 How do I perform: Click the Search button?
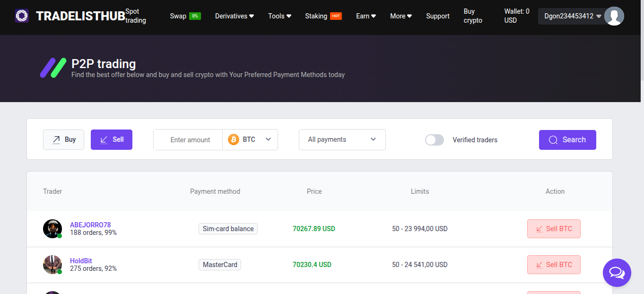pos(567,140)
